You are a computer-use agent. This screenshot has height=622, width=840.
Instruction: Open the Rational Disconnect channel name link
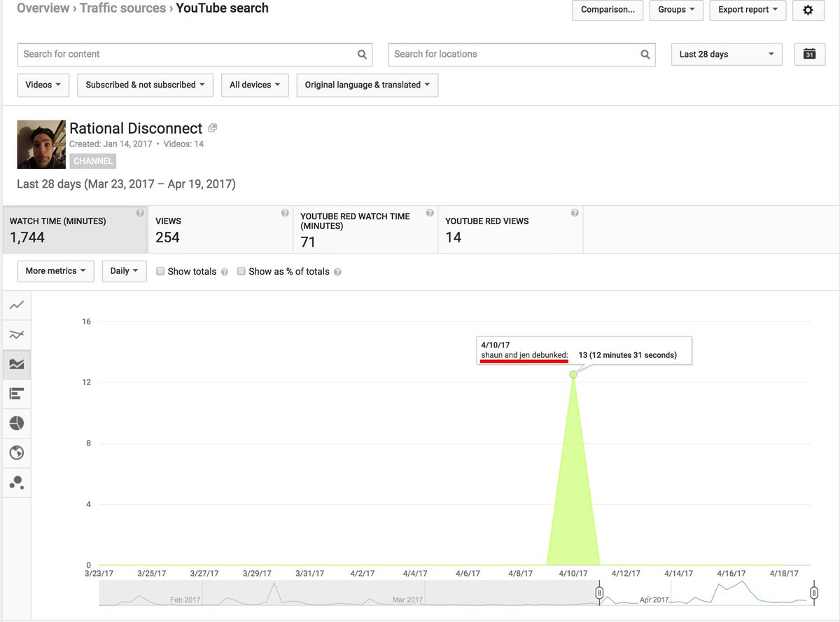coord(136,128)
